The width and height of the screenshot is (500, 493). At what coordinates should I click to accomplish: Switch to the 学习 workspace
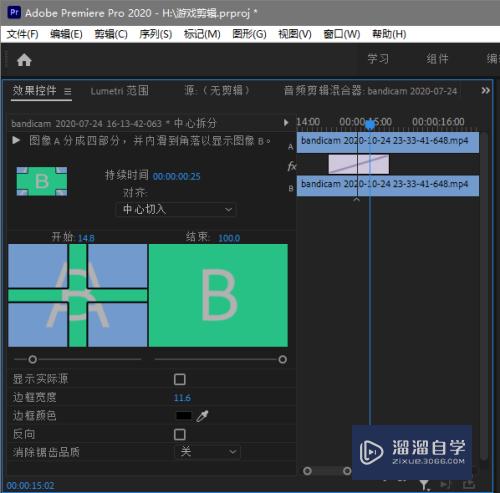click(x=378, y=59)
